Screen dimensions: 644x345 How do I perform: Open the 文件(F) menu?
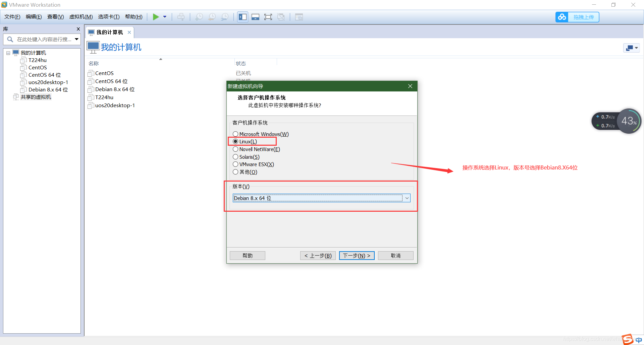12,17
